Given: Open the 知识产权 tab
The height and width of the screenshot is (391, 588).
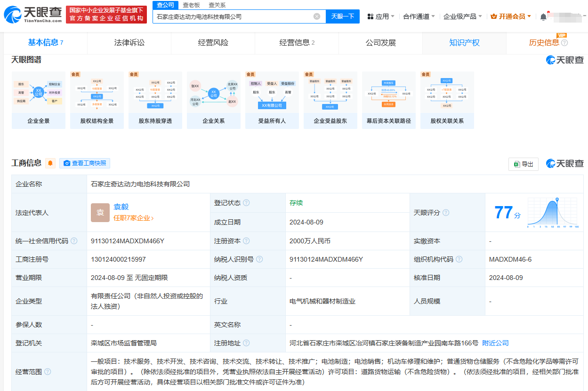Looking at the screenshot, I should pyautogui.click(x=465, y=43).
